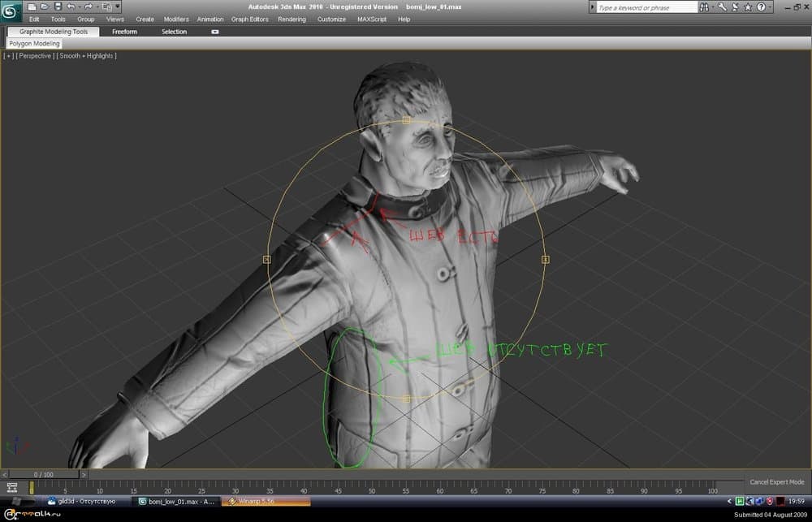Viewport: 812px width, 522px height.
Task: Click the Undo arrow icon
Action: click(x=71, y=6)
